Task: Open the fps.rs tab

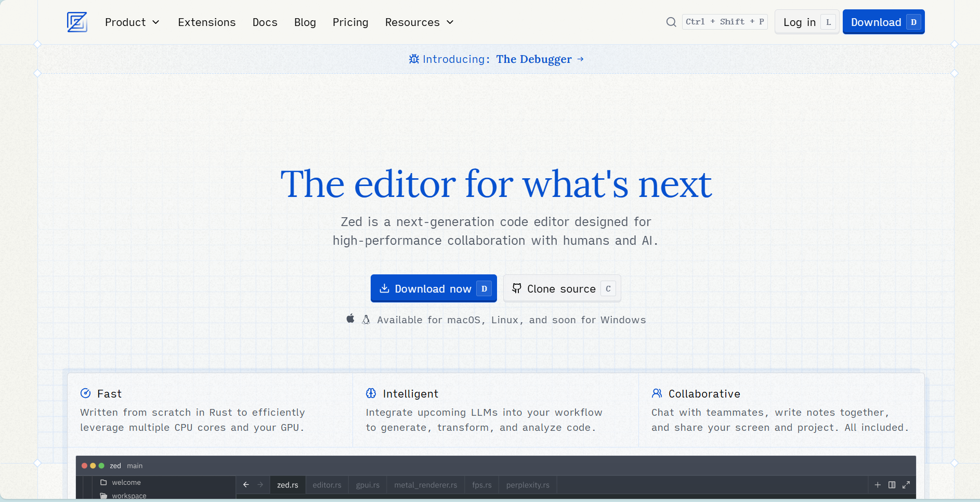Action: pos(482,485)
